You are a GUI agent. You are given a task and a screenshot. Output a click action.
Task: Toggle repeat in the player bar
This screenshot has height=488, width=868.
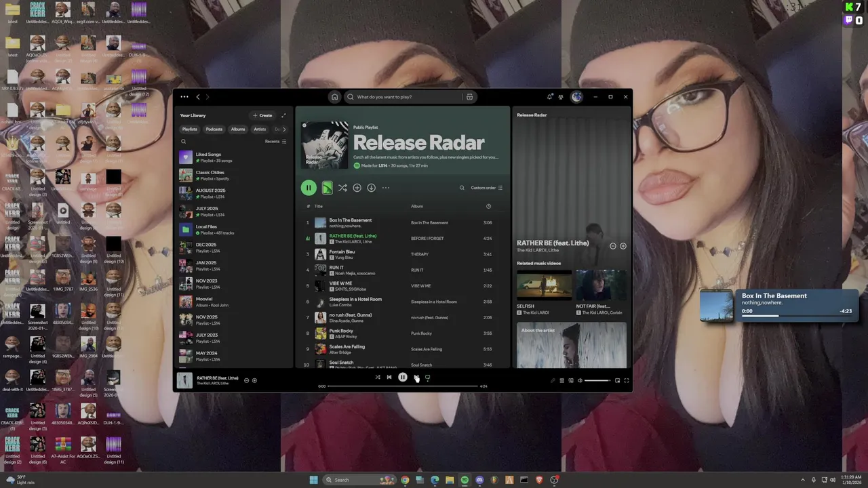tap(427, 378)
